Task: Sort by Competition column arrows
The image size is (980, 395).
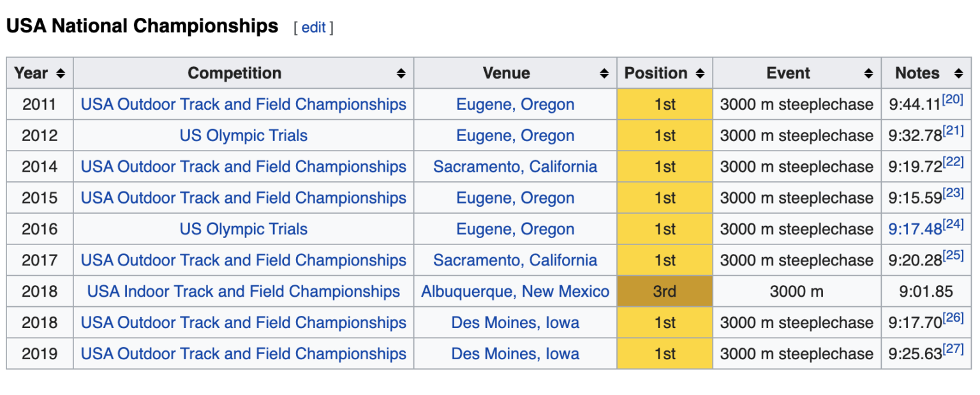Action: pyautogui.click(x=401, y=73)
